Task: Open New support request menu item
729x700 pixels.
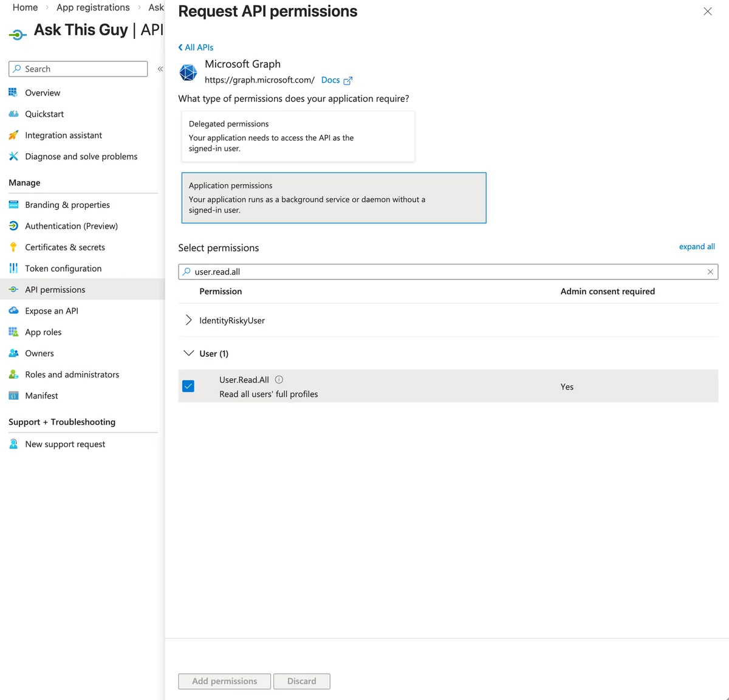Action: pyautogui.click(x=65, y=444)
